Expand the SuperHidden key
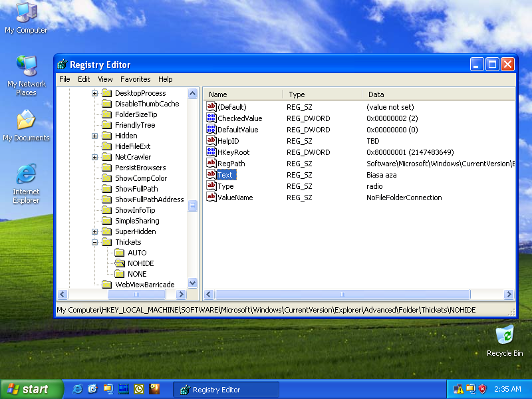532x399 pixels. click(94, 231)
